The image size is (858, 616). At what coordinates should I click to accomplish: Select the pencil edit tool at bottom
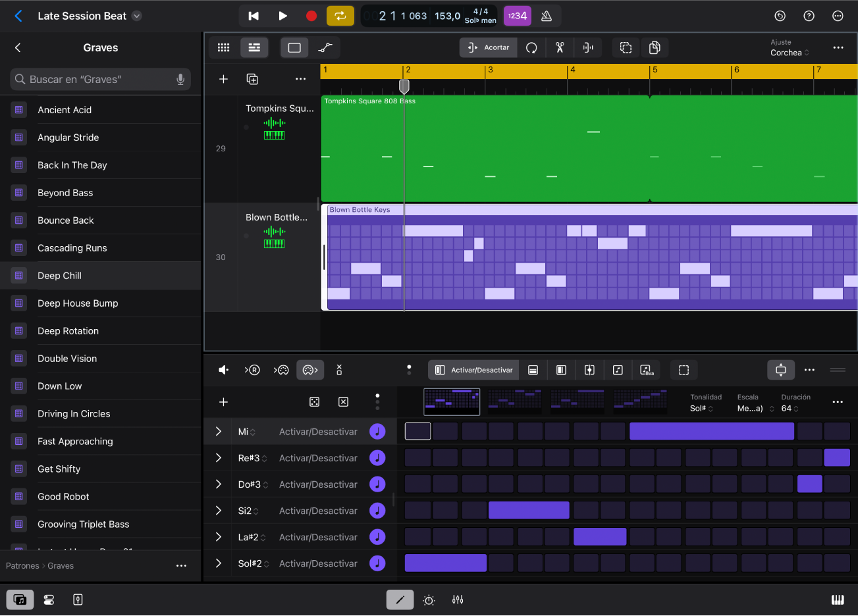pos(400,600)
